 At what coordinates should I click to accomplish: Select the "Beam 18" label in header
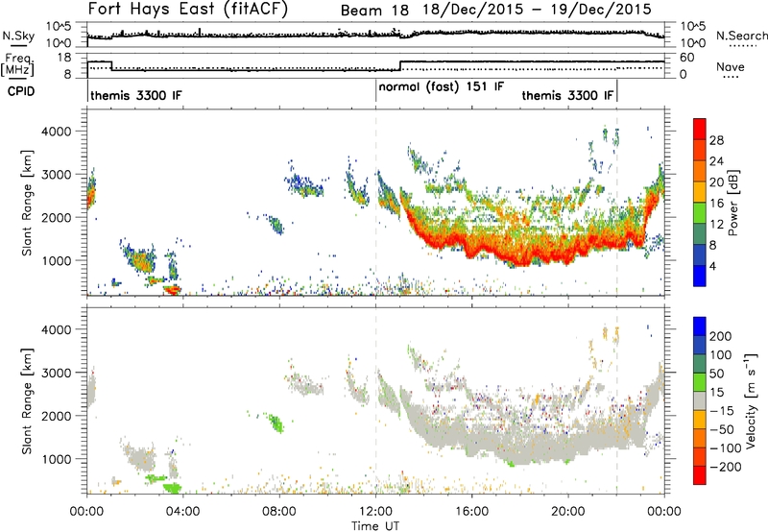(x=374, y=11)
